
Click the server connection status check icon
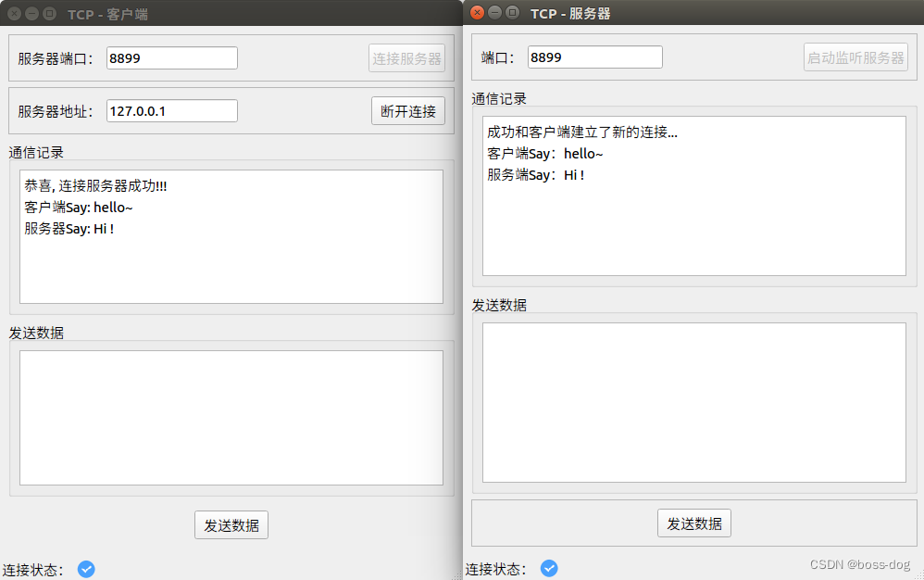pyautogui.click(x=549, y=568)
